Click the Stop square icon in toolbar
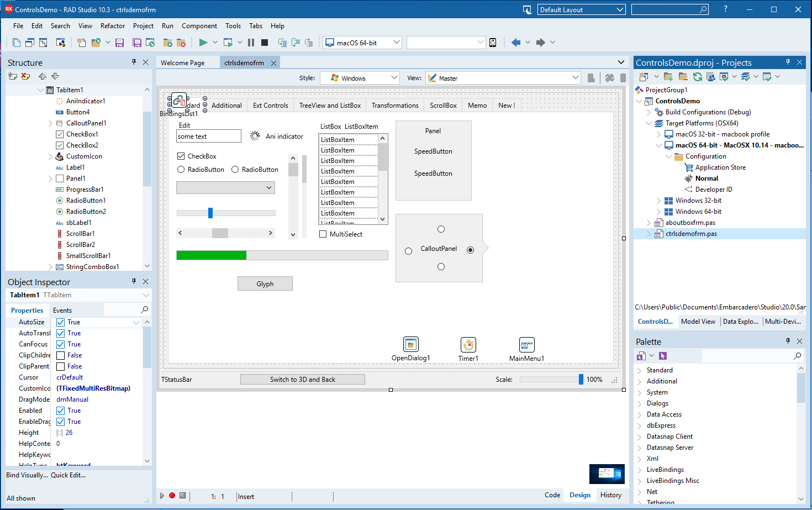Screen dimensions: 812x510 tap(265, 43)
